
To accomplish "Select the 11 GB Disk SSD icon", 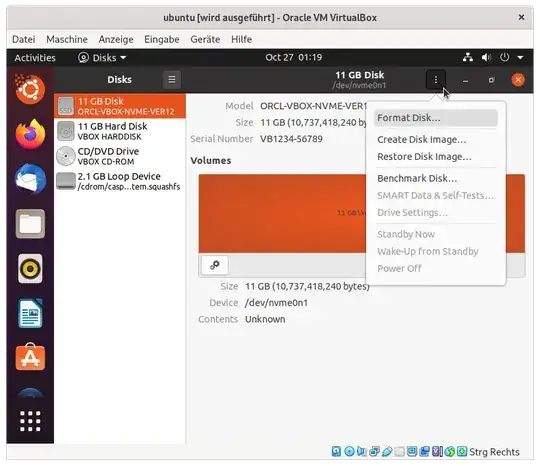I will (x=66, y=105).
